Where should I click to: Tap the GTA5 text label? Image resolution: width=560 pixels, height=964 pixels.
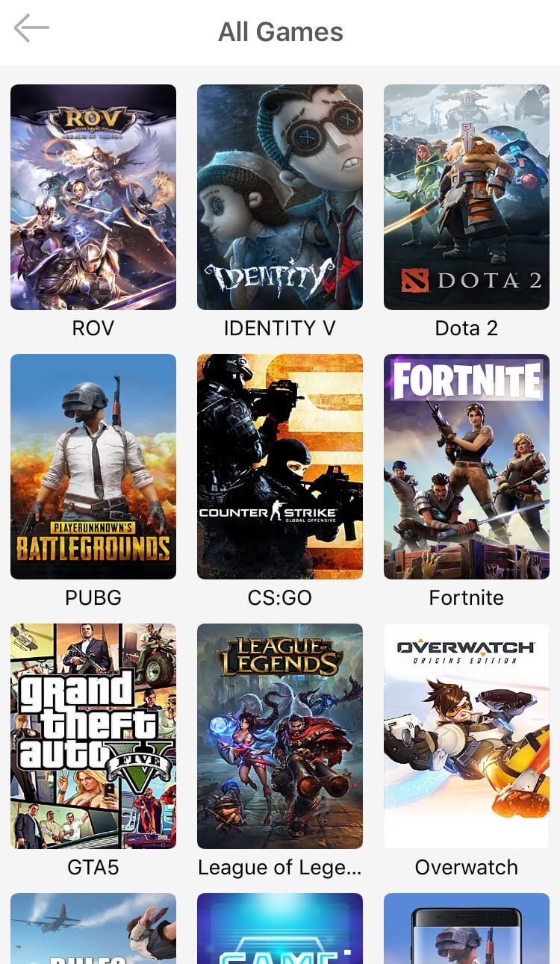(93, 867)
